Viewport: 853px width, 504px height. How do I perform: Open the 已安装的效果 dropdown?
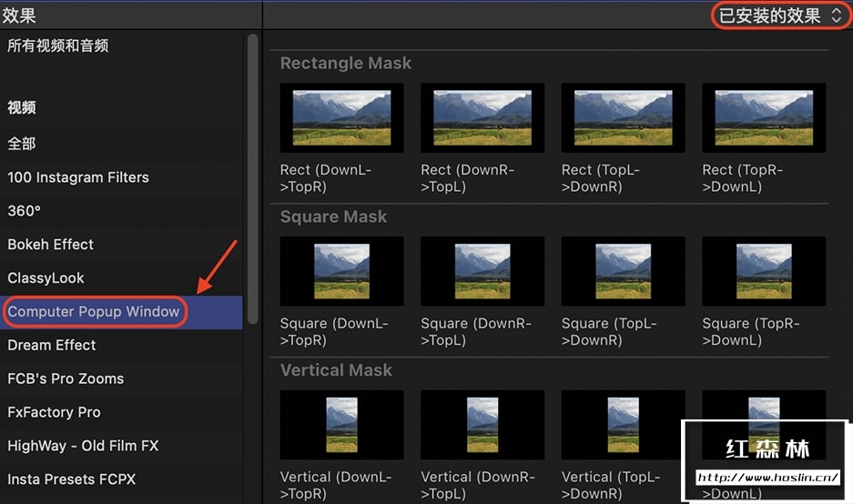coord(780,15)
